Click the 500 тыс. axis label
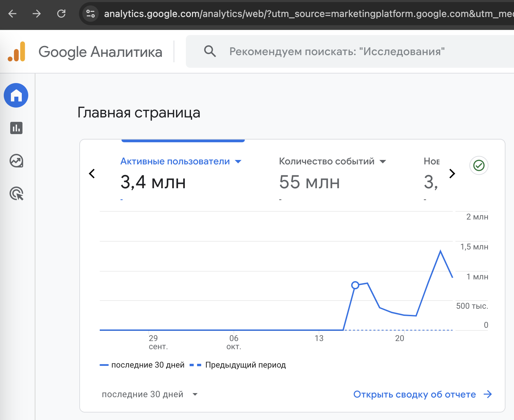Screen dimensions: 514x420 tap(472, 306)
